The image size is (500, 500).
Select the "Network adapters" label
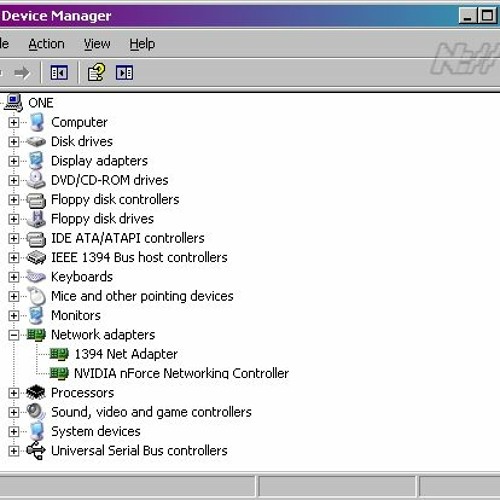coord(103,335)
